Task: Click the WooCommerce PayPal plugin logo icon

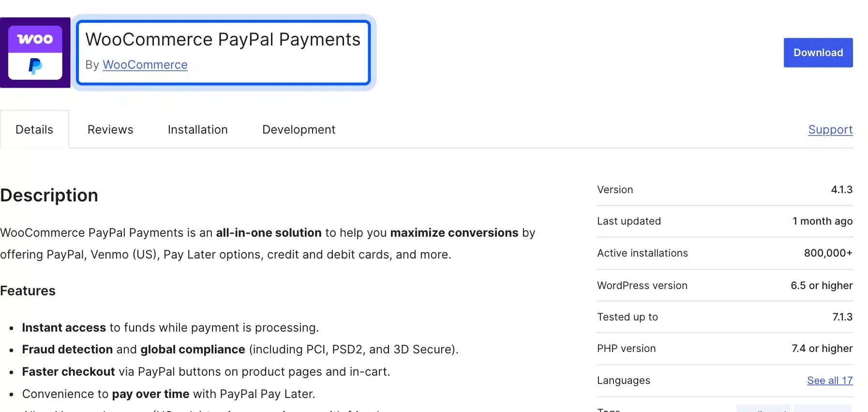Action: tap(35, 53)
